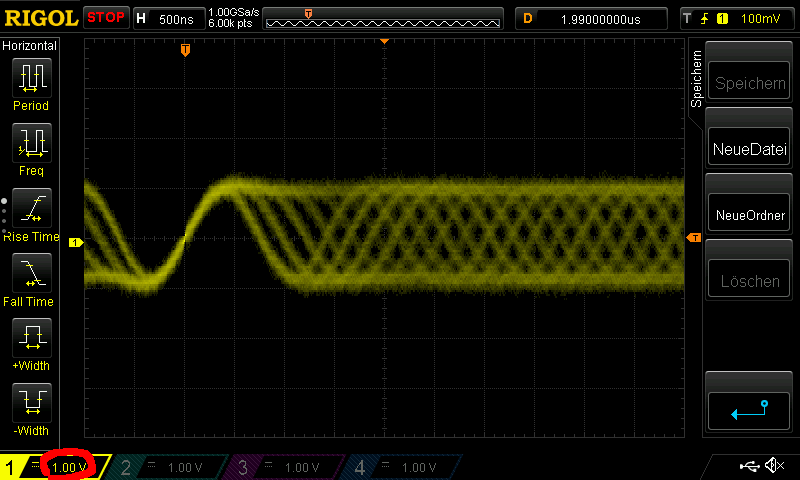This screenshot has height=480, width=800.
Task: Select channel 1 label
Action: 10,467
